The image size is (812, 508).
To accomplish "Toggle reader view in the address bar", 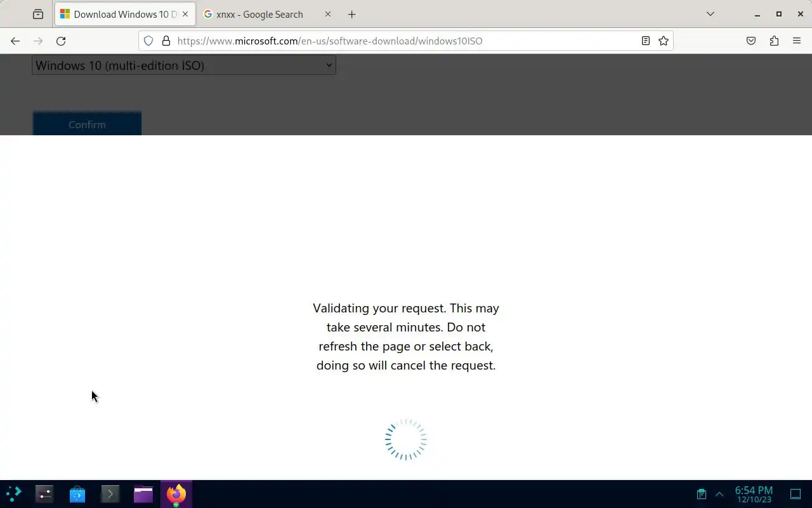I will [x=645, y=41].
